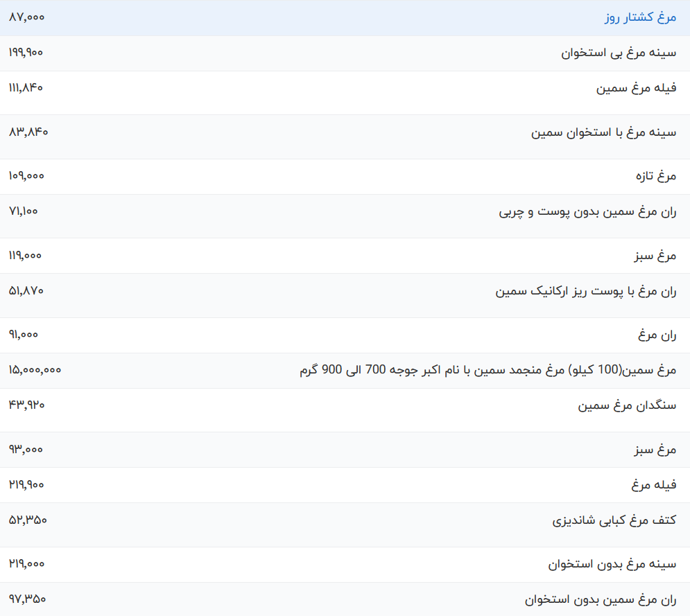Click the price ۱۵,۰۰۰,۰۰۰
The image size is (690, 616).
[35, 370]
